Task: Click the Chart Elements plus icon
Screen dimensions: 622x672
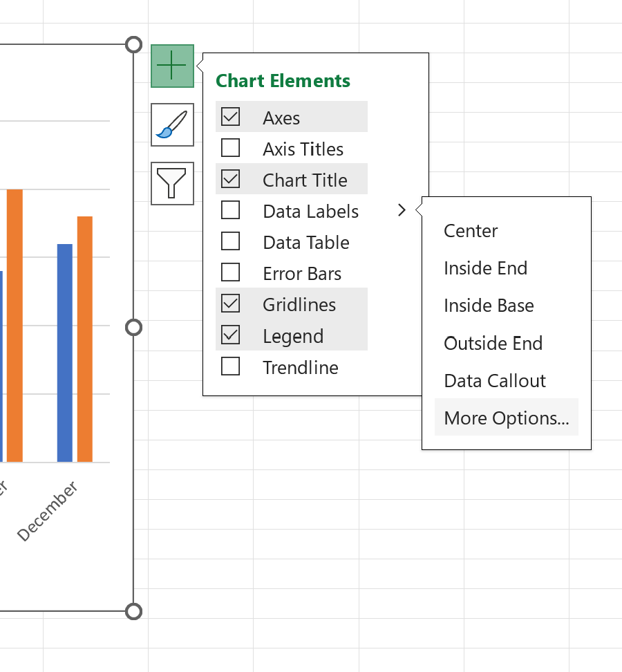Action: pos(172,66)
